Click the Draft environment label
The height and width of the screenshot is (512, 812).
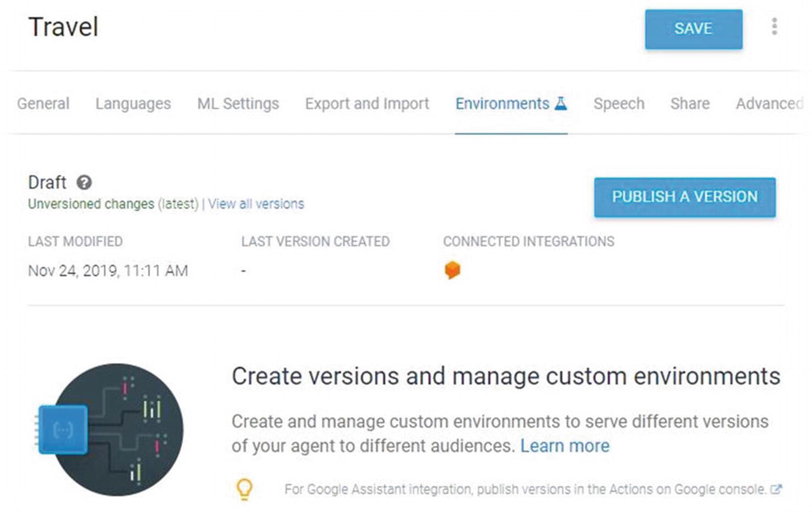pos(47,182)
